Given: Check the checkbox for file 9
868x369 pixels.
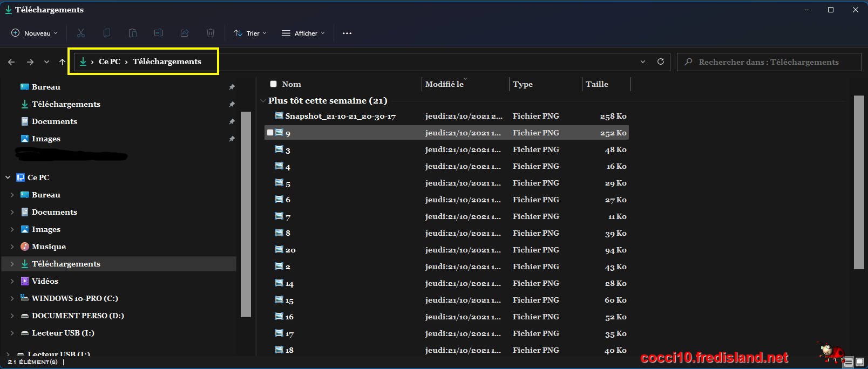Looking at the screenshot, I should [270, 133].
